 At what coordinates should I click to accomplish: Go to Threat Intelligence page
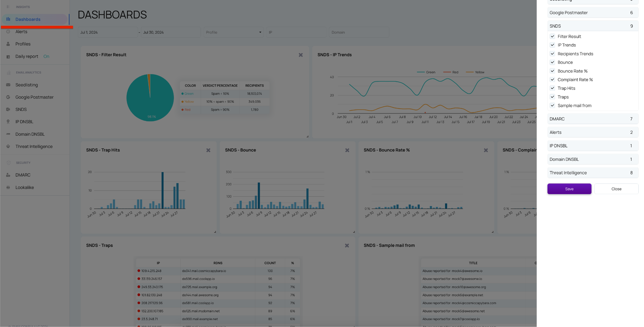[x=34, y=146]
